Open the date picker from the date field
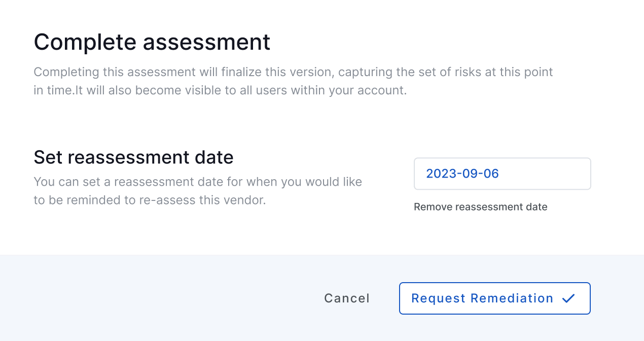This screenshot has height=341, width=644. coord(503,174)
